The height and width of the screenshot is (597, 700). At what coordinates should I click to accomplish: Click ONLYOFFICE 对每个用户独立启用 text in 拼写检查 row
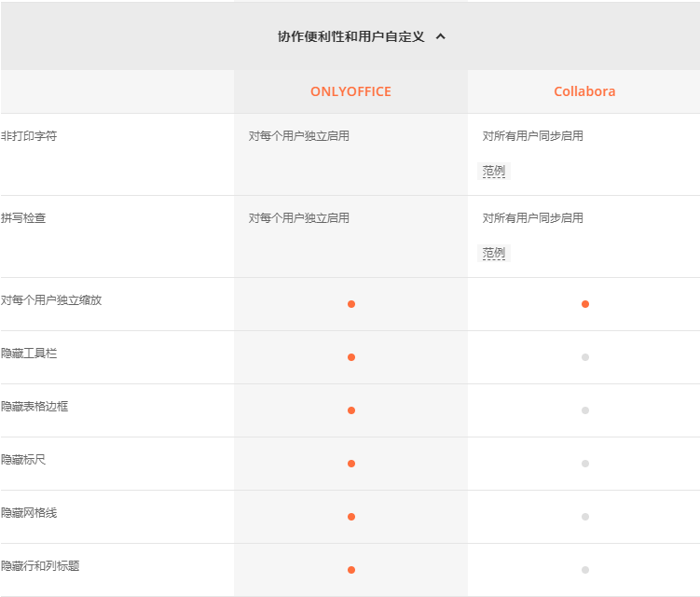pos(299,218)
